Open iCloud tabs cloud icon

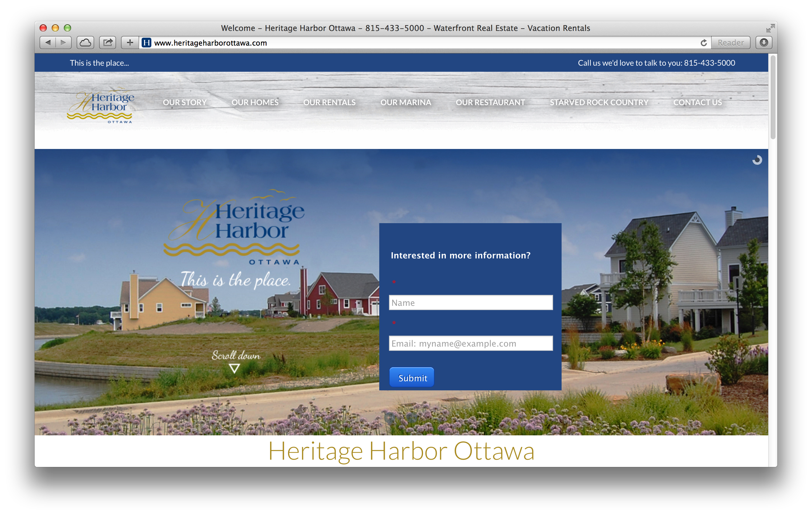[85, 43]
